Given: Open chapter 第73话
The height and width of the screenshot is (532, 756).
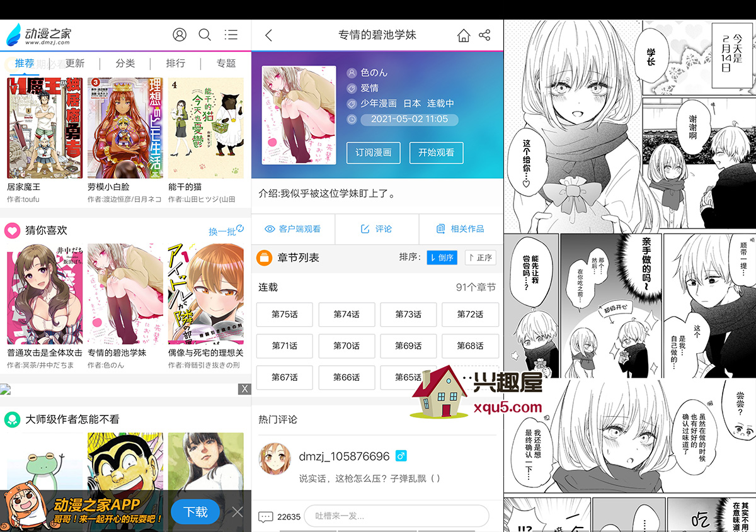Looking at the screenshot, I should pyautogui.click(x=408, y=314).
